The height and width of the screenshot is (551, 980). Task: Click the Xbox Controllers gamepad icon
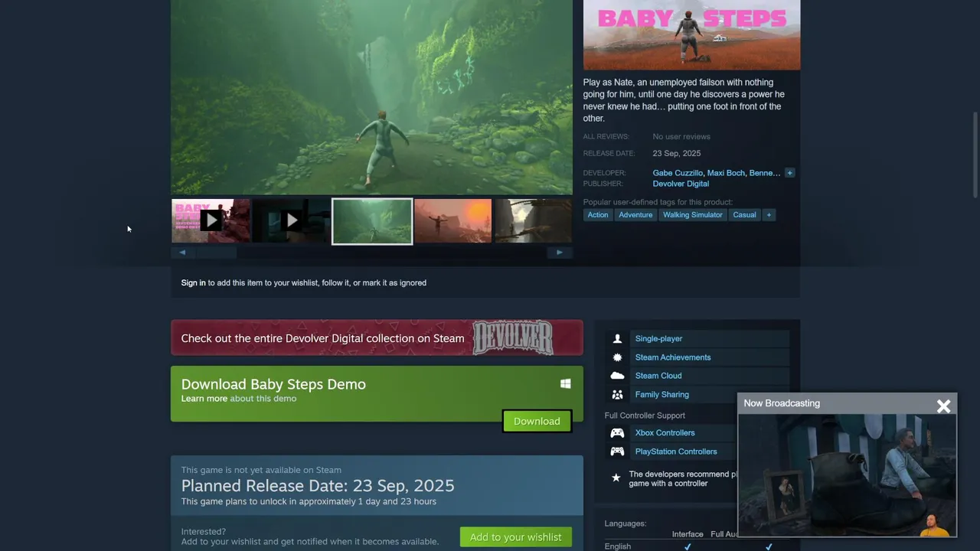pyautogui.click(x=617, y=433)
